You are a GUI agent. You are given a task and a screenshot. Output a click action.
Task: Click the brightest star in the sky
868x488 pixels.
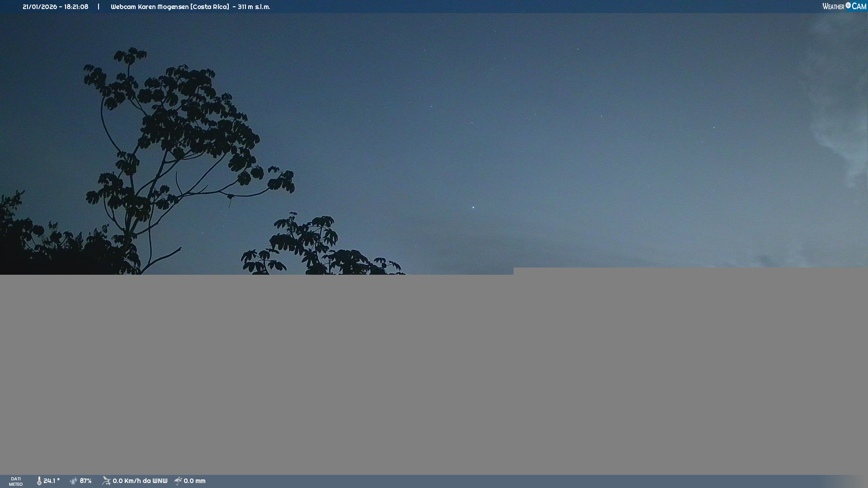[x=473, y=207]
